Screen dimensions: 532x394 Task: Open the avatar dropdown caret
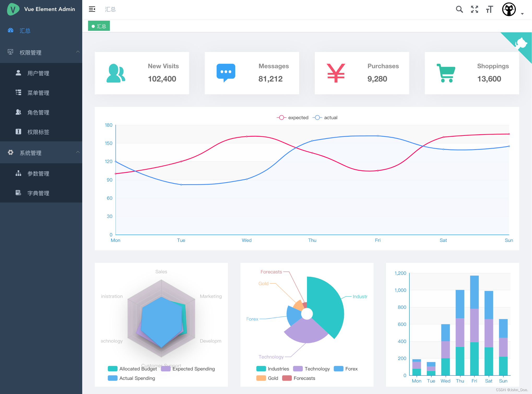pos(522,14)
